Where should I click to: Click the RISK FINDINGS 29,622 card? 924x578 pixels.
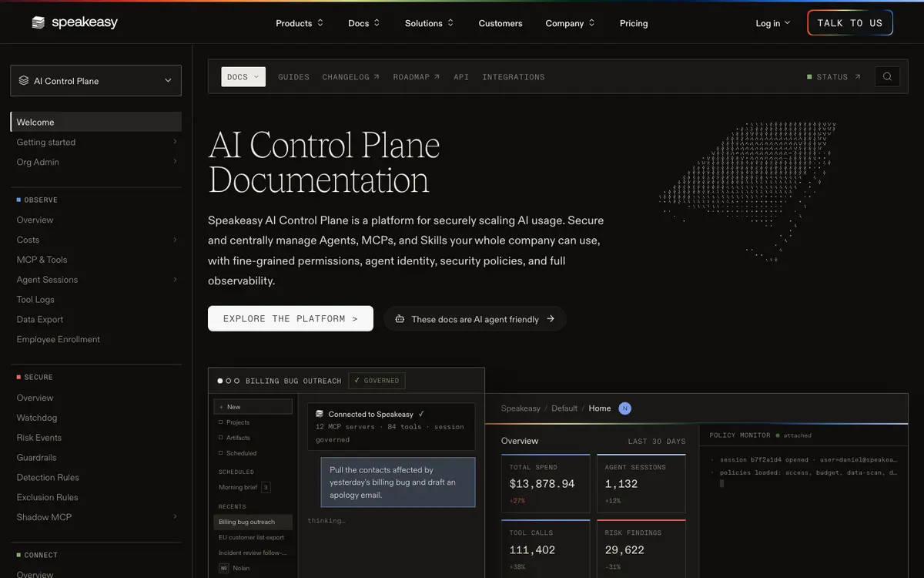(641, 549)
